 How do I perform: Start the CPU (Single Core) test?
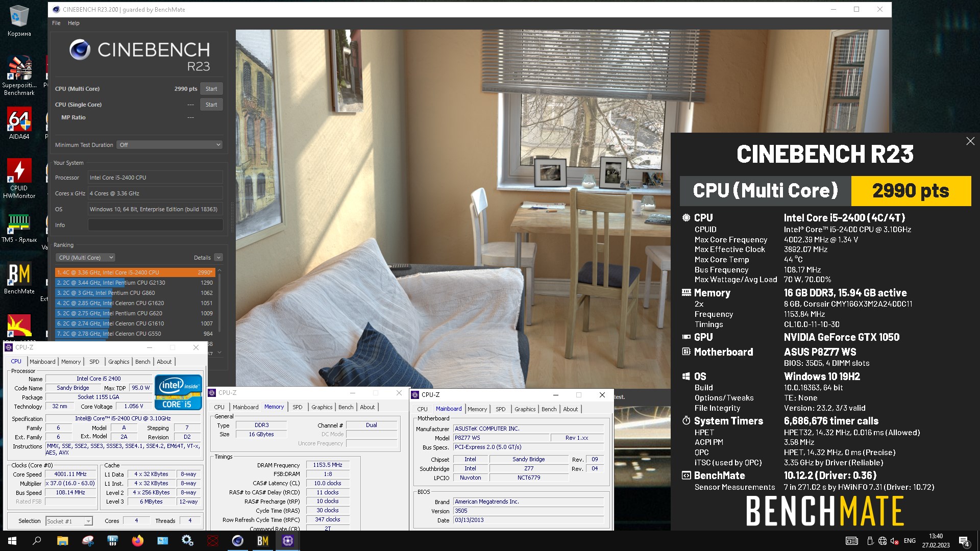211,105
